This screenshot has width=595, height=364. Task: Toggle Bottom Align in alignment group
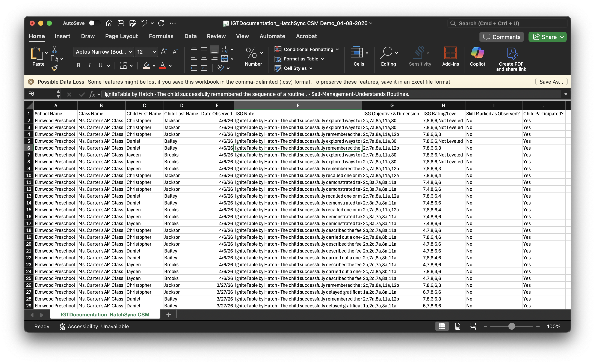coord(214,50)
